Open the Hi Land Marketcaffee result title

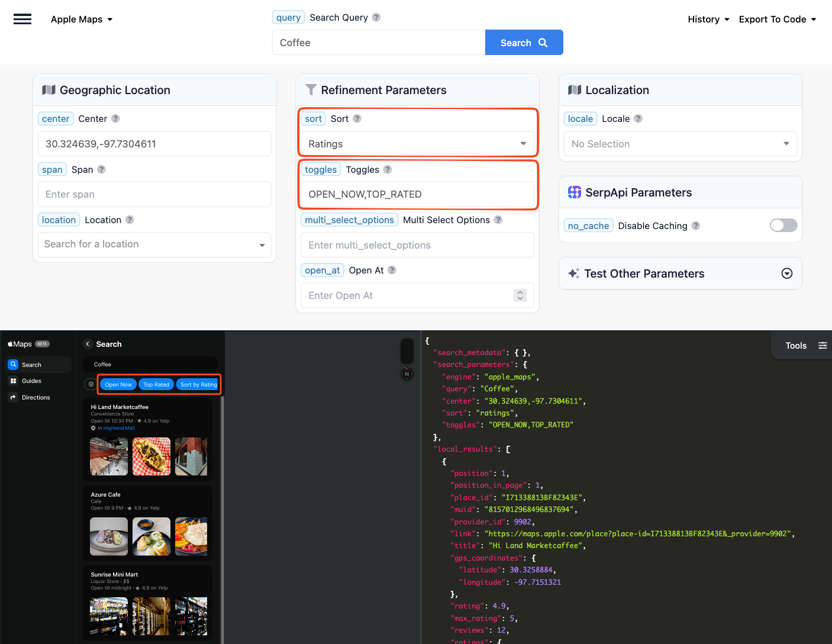click(120, 407)
